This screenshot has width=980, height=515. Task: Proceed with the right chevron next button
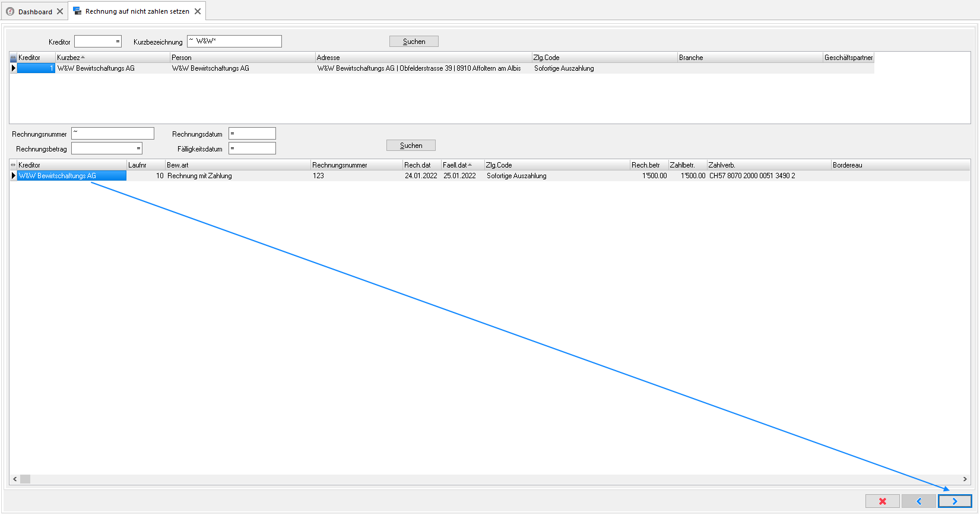954,501
